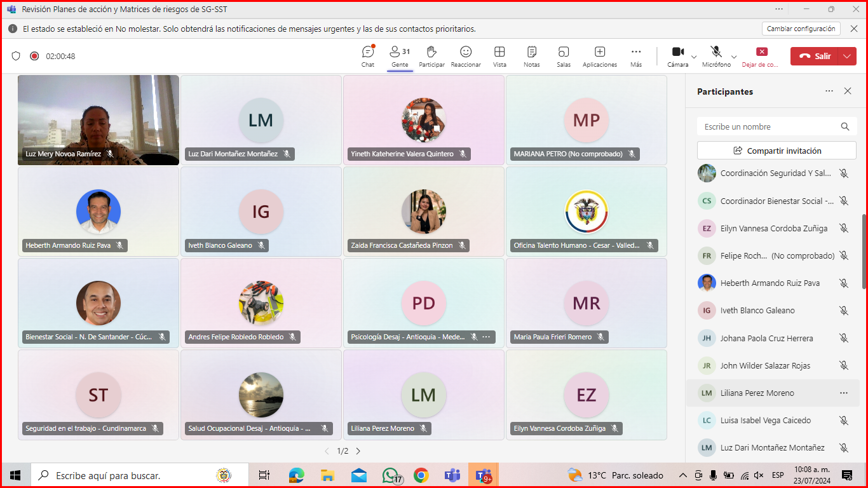Dismiss the No molestar notification banner
868x488 pixels.
tap(855, 29)
